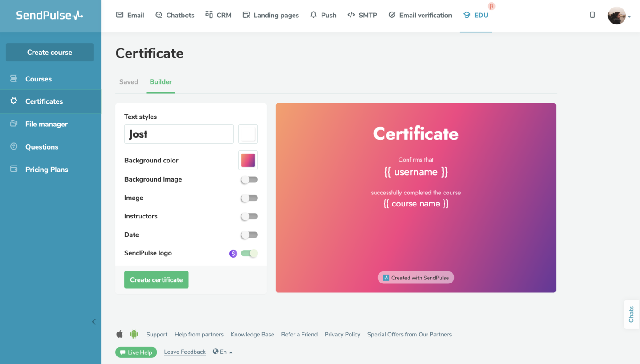Open the File manager in sidebar
640x364 pixels.
pyautogui.click(x=47, y=124)
